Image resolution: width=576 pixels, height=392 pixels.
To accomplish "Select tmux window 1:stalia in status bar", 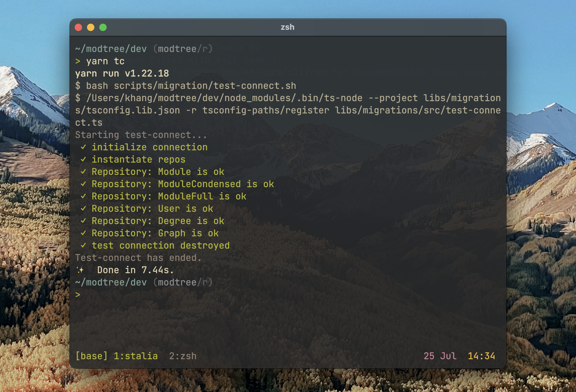I will tap(136, 356).
